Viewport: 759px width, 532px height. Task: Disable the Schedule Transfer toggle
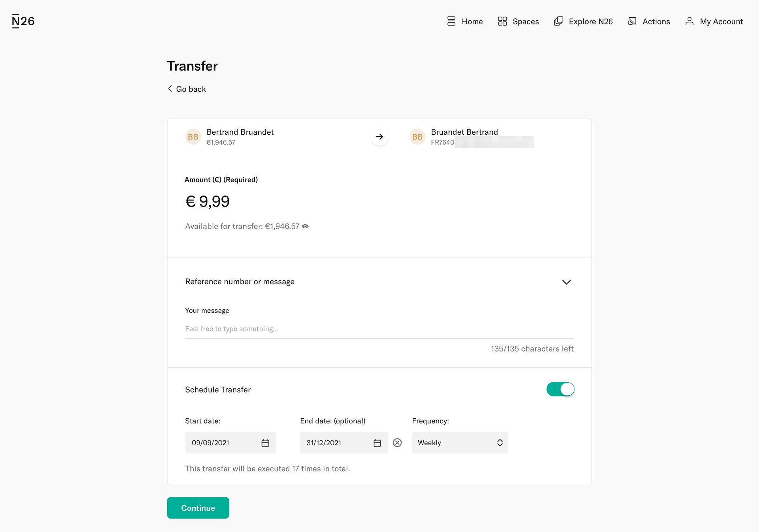pyautogui.click(x=560, y=389)
